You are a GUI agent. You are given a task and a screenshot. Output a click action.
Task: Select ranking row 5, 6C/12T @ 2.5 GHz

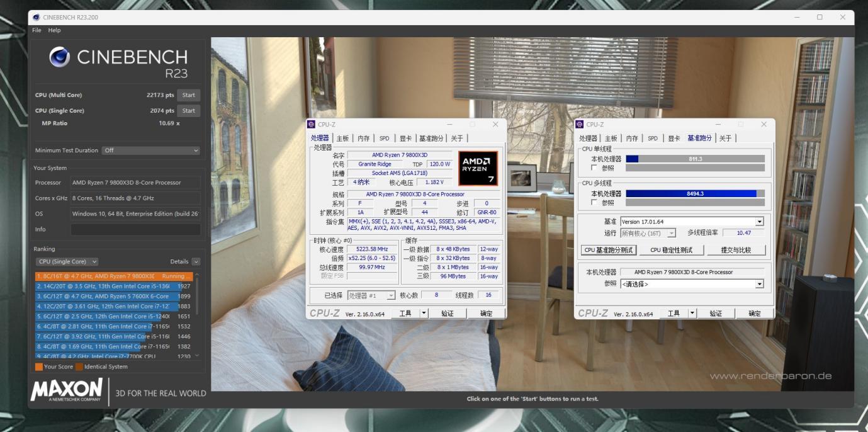click(115, 316)
